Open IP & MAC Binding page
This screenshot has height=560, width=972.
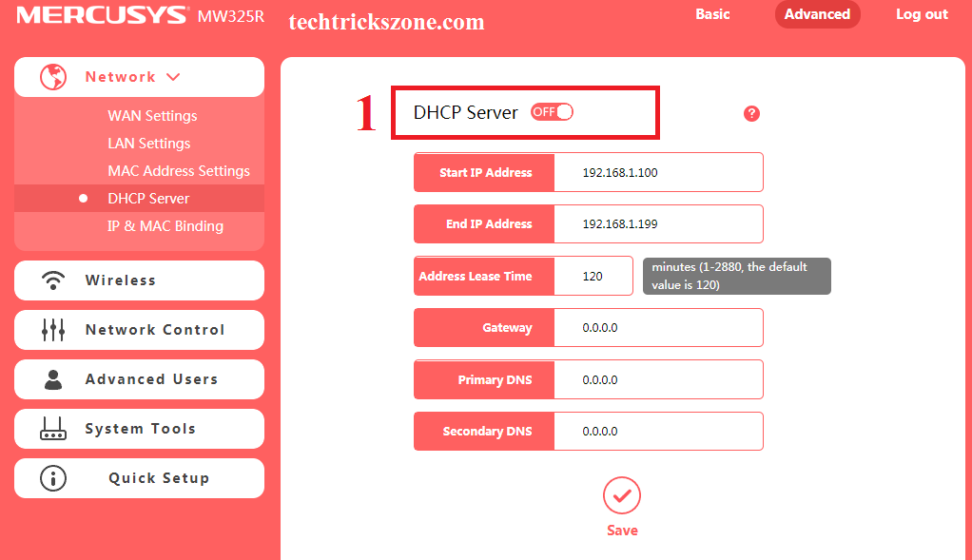point(165,226)
